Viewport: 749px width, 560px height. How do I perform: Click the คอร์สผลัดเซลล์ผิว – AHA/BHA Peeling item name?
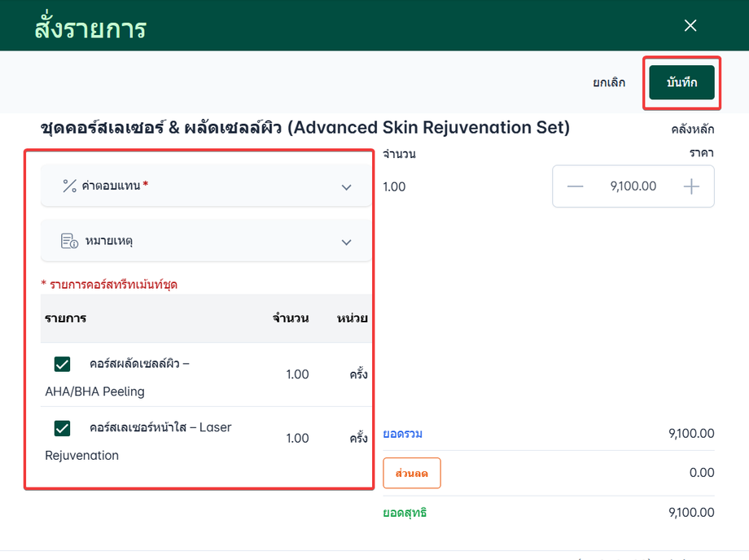tap(117, 377)
